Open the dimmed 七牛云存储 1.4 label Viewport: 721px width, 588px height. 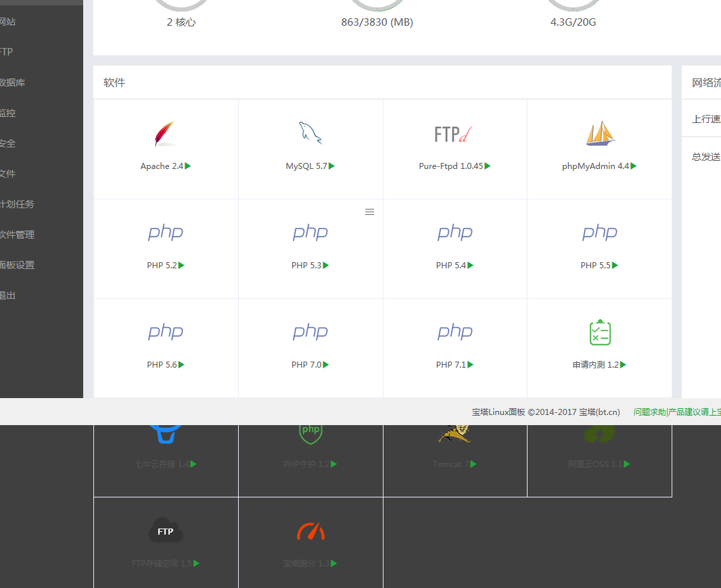(162, 464)
